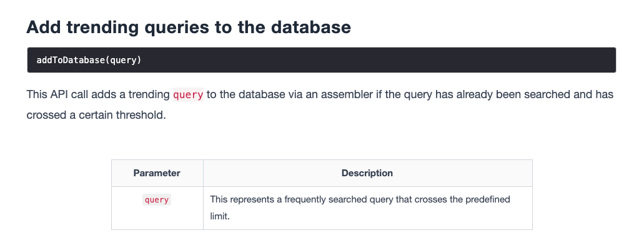Click the red 'query' inline code in paragraph

tap(188, 95)
